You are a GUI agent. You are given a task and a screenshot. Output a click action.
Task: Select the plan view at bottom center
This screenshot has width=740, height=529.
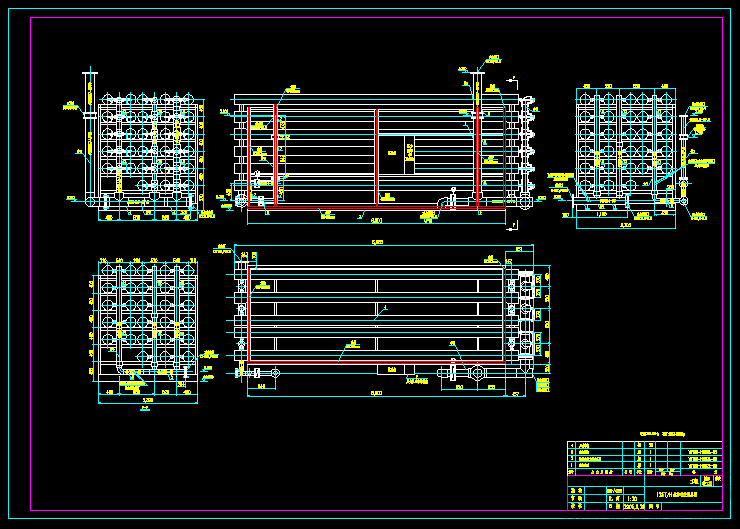[x=382, y=321]
